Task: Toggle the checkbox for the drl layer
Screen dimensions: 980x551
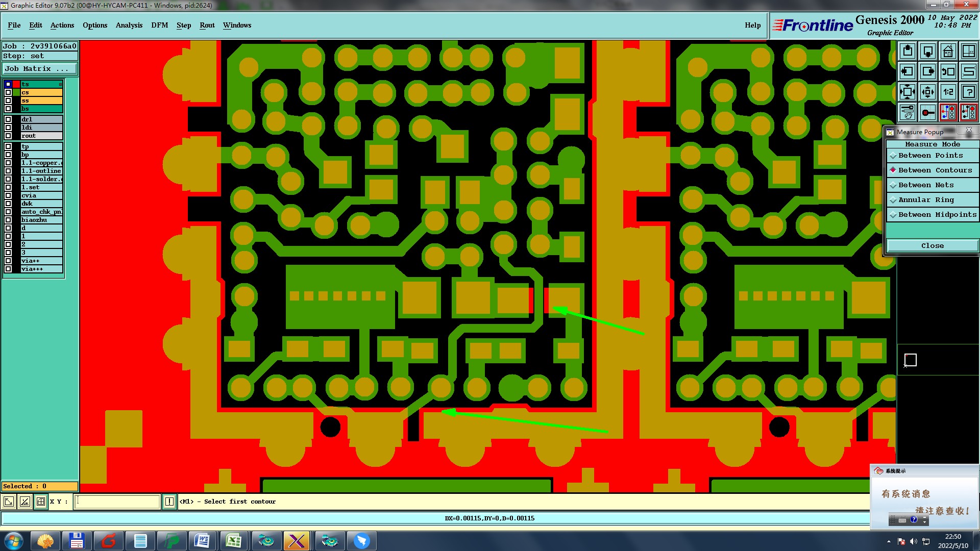Action: tap(8, 119)
